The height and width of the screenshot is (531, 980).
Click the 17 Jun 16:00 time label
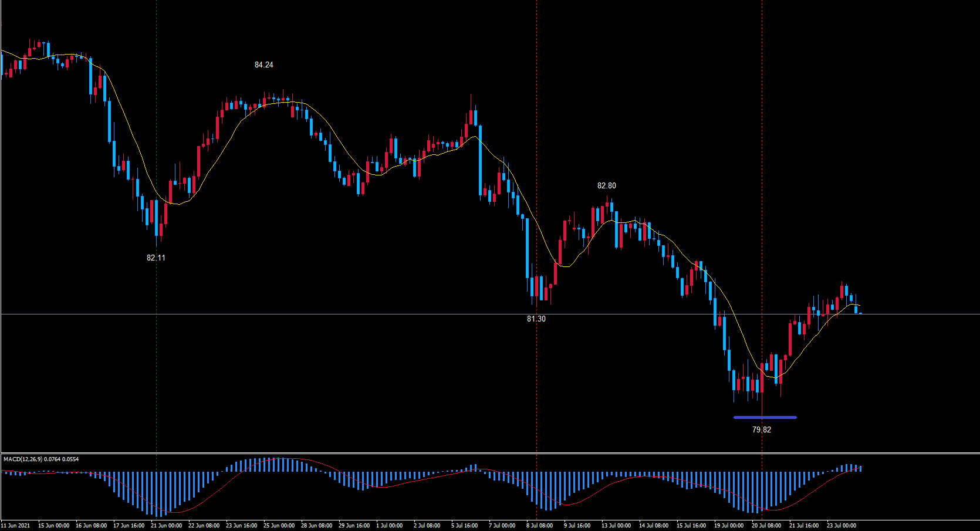(x=129, y=526)
